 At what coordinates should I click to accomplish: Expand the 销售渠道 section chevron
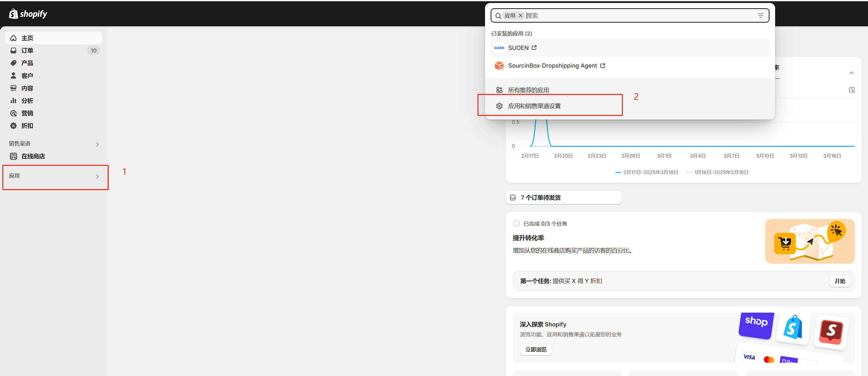(x=97, y=144)
